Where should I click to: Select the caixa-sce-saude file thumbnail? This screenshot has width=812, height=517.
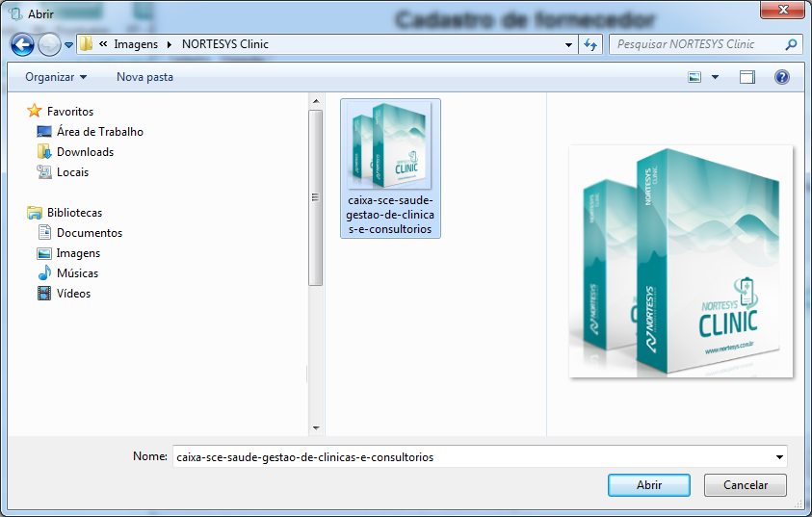click(x=390, y=145)
